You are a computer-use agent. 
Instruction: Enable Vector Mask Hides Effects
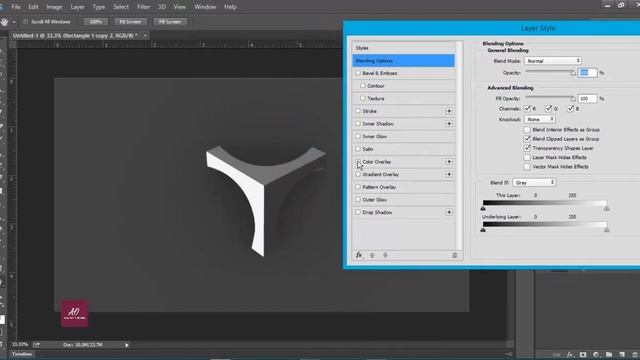(527, 167)
